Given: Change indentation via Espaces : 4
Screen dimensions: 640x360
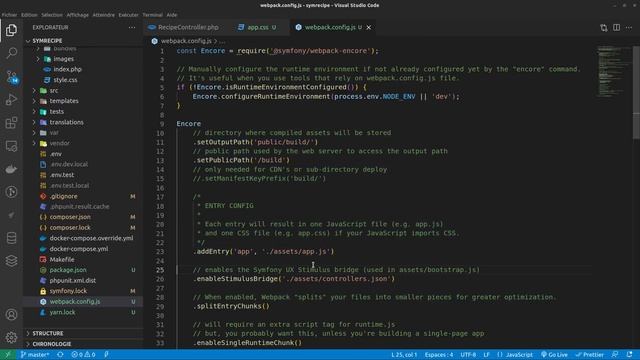Looking at the screenshot, I should (x=439, y=355).
